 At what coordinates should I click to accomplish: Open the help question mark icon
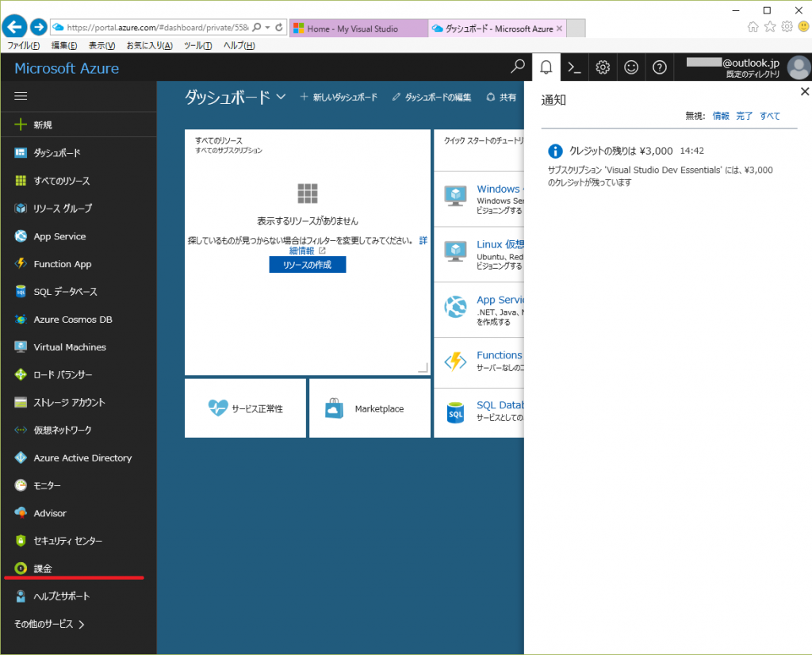coord(660,67)
